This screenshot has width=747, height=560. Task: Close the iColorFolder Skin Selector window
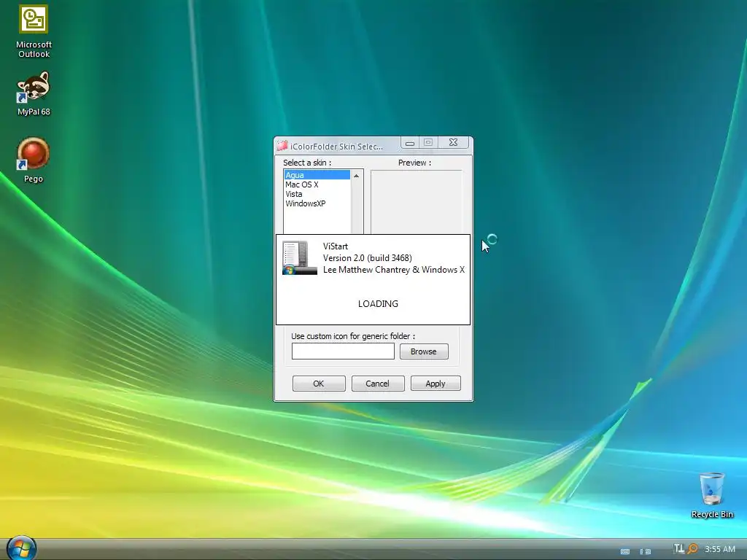[x=454, y=142]
